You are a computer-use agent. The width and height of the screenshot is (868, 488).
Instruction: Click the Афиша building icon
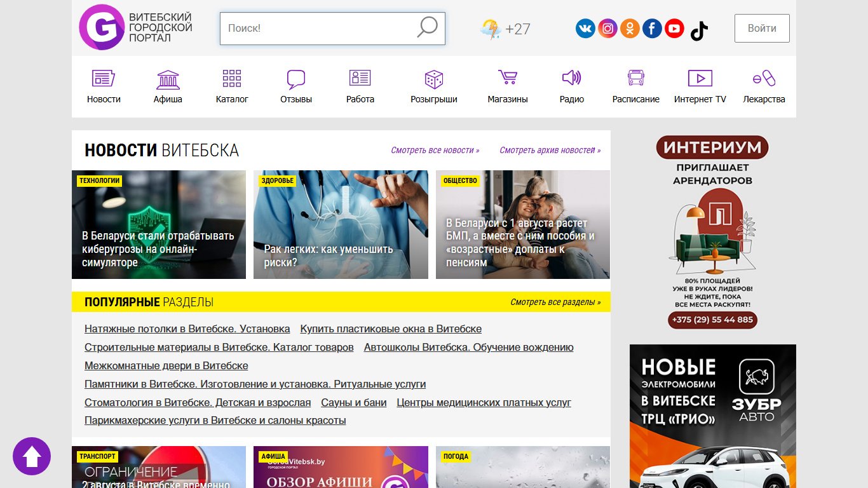168,79
